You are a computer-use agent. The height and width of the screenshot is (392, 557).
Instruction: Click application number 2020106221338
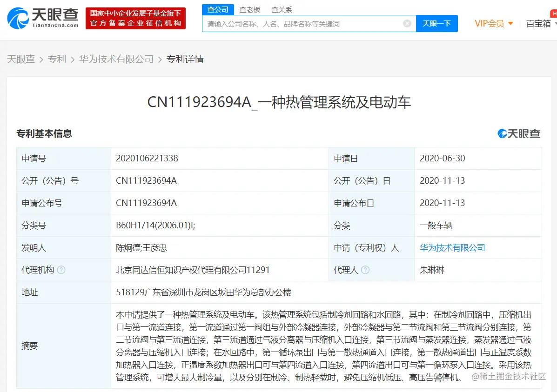[147, 159]
